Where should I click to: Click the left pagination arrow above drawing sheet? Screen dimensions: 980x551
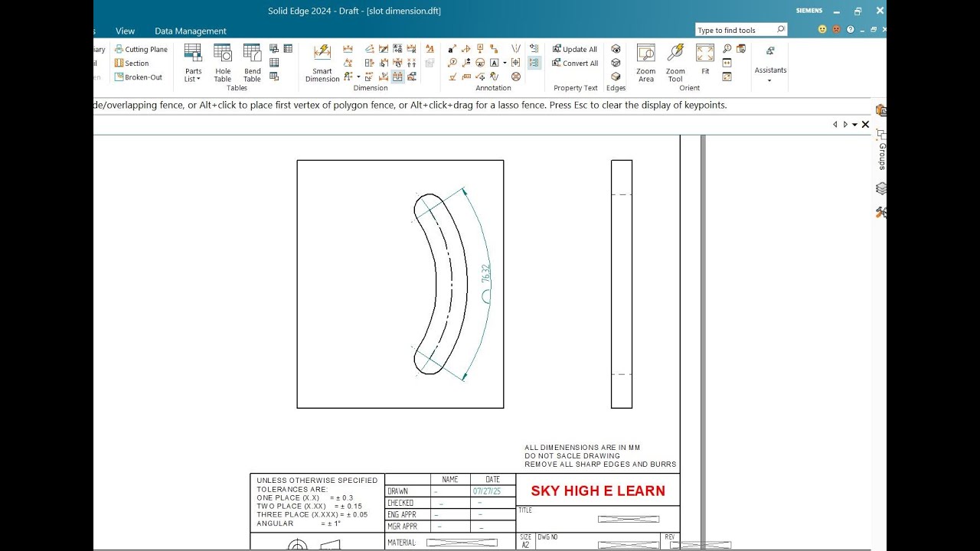pyautogui.click(x=835, y=124)
